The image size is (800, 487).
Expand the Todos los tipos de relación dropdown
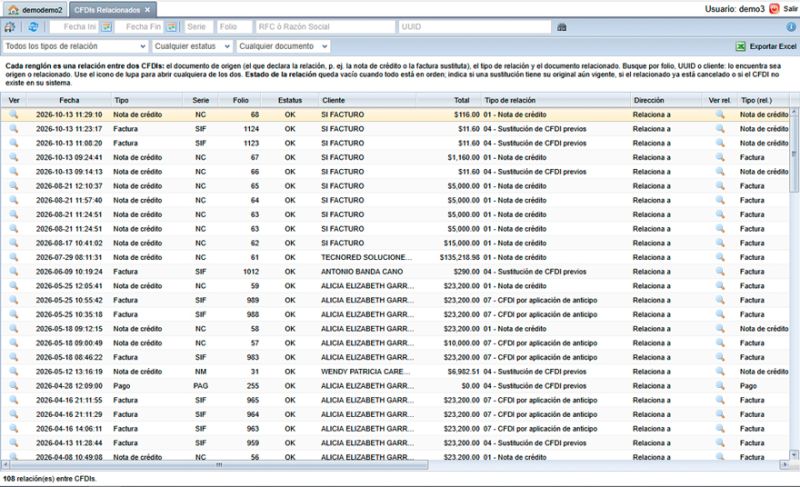click(x=75, y=46)
